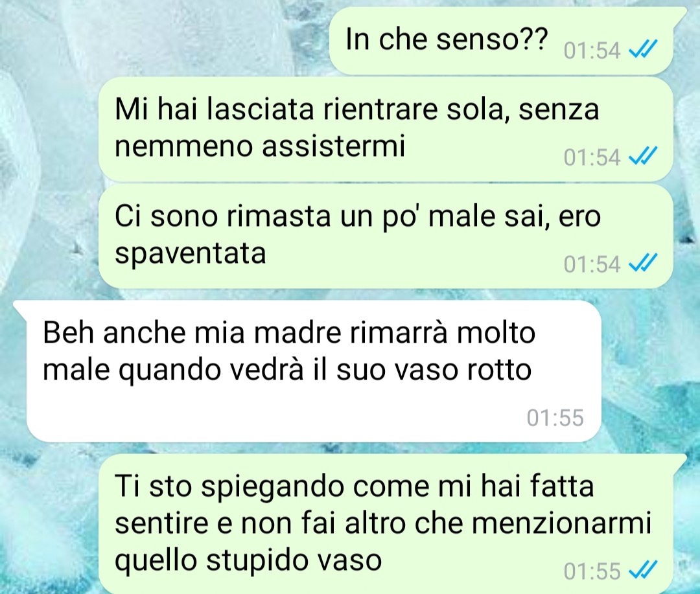The image size is (700, 594).
Task: Click the word "menzionarmi" in the last message
Action: coord(561,523)
